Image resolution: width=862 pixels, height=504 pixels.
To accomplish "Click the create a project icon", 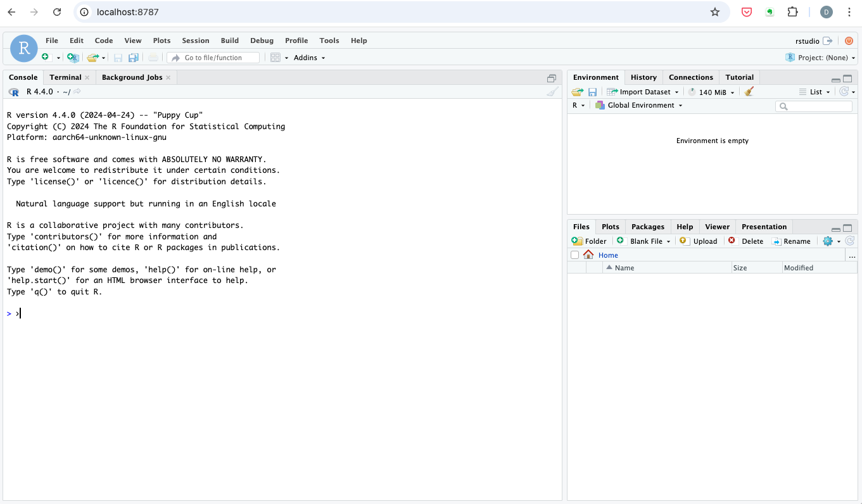I will [x=73, y=58].
